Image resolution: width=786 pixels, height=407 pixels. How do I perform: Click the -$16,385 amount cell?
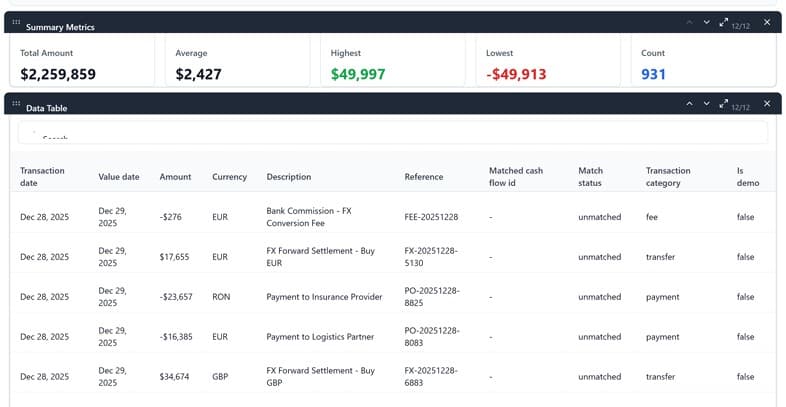176,337
